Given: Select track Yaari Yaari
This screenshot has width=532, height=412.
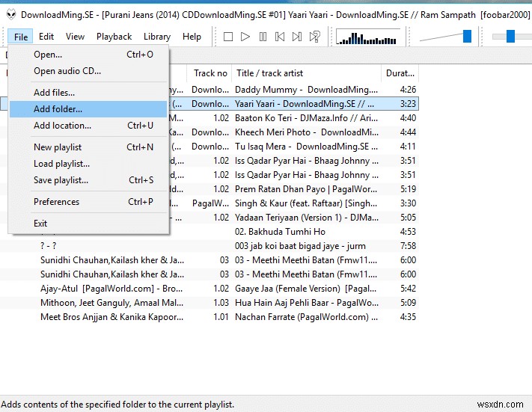Looking at the screenshot, I should [305, 104].
